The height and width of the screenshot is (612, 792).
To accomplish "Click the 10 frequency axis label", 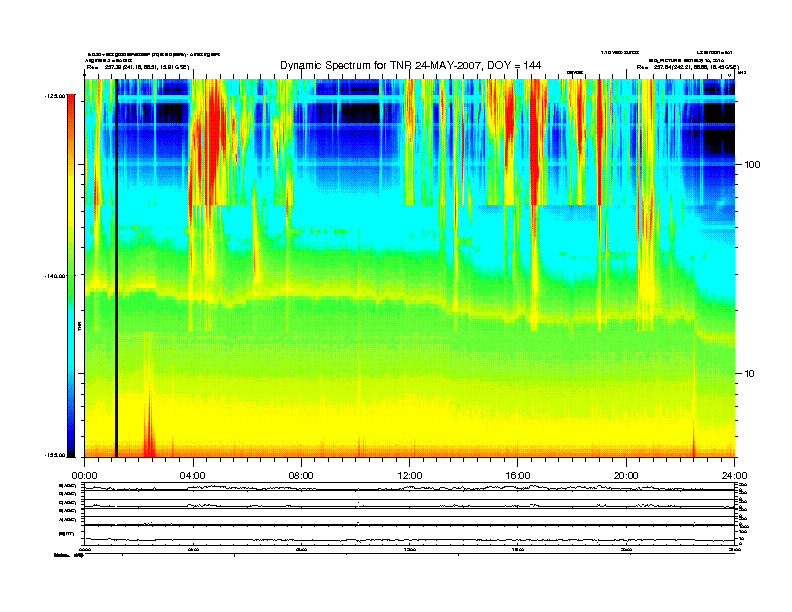I will click(x=750, y=374).
